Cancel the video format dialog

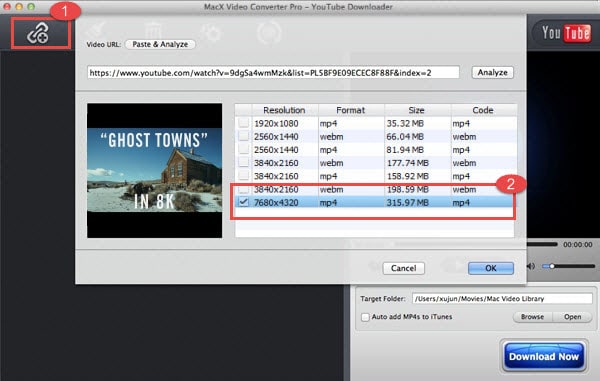coord(403,268)
